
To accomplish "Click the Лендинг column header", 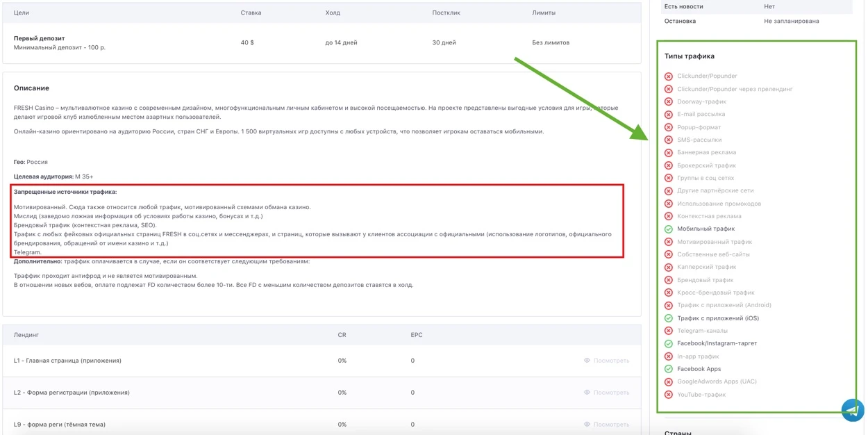I will click(26, 335).
